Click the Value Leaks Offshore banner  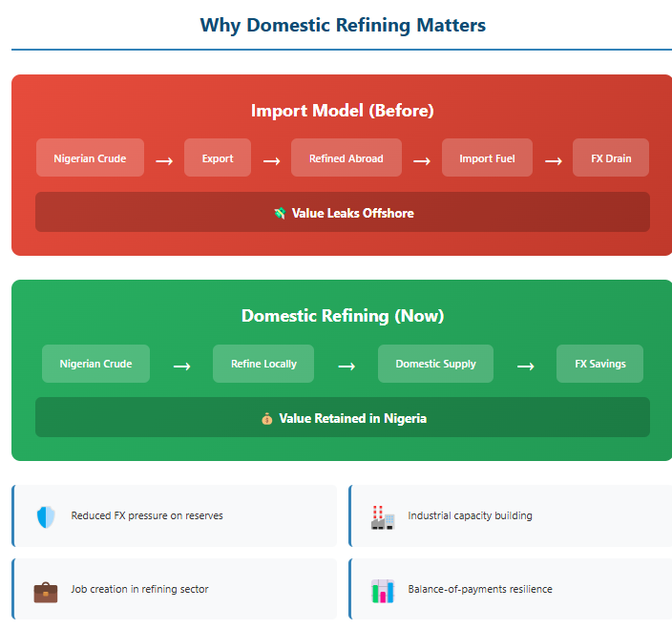coord(343,213)
